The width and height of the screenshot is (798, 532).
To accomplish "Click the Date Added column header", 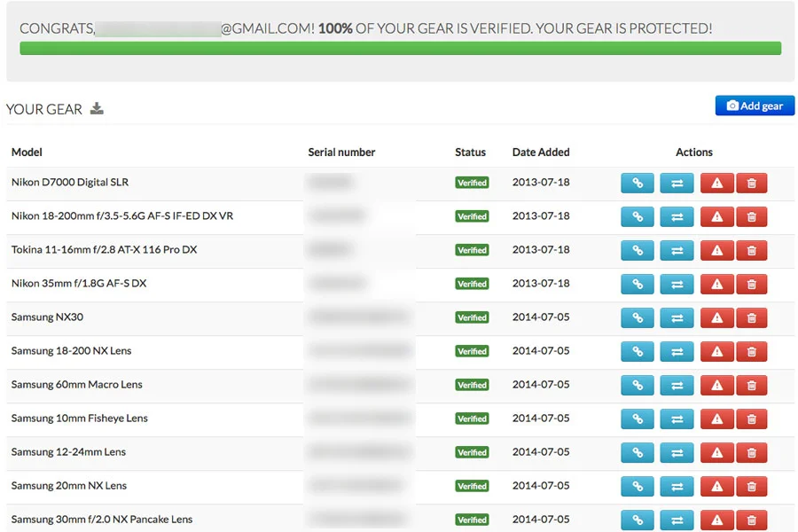I will [x=541, y=152].
